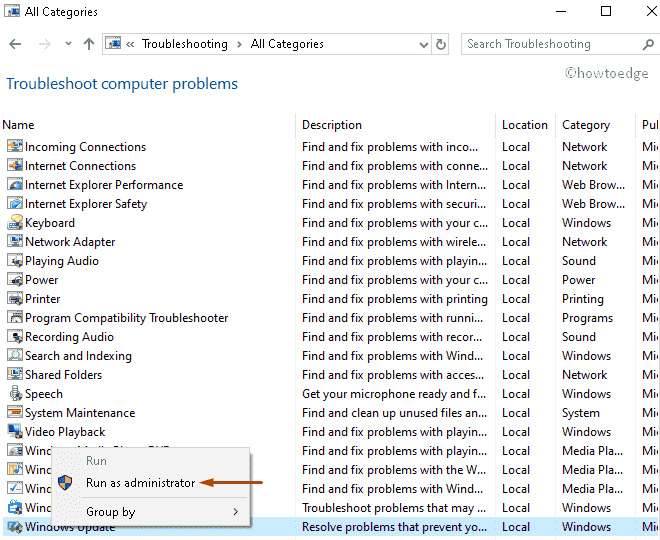660x540 pixels.
Task: Sort list by Category column header
Action: pos(586,125)
